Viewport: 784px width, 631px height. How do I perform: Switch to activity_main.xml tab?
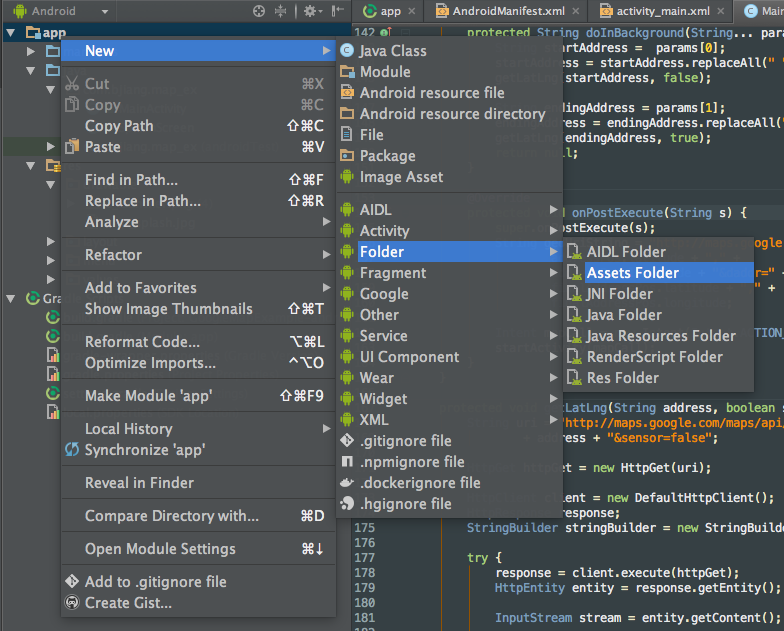pyautogui.click(x=660, y=11)
